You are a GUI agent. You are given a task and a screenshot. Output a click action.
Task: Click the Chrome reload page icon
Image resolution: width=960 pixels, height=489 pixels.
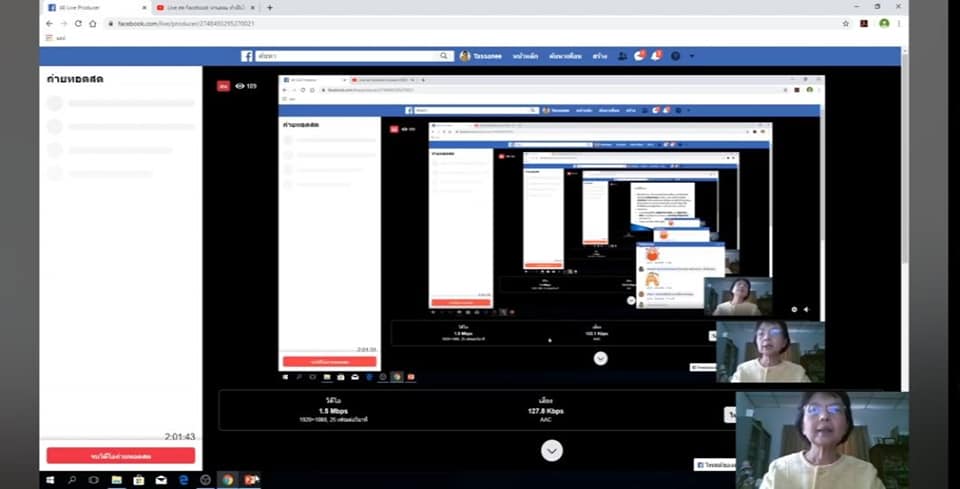tap(78, 23)
